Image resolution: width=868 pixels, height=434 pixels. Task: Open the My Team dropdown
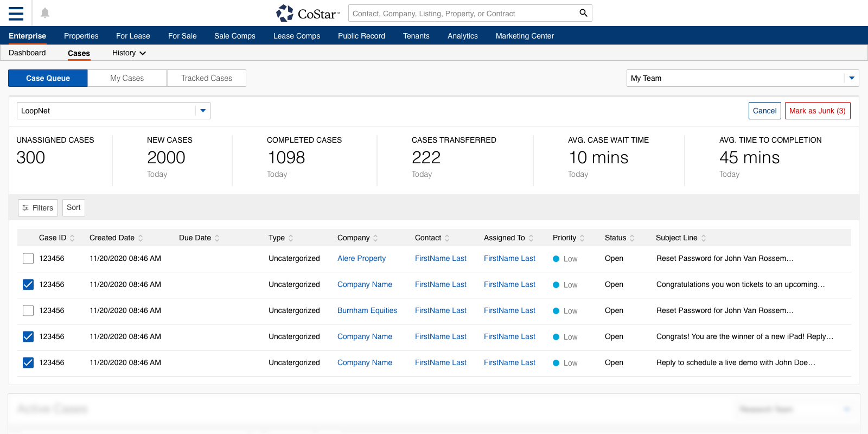[742, 78]
